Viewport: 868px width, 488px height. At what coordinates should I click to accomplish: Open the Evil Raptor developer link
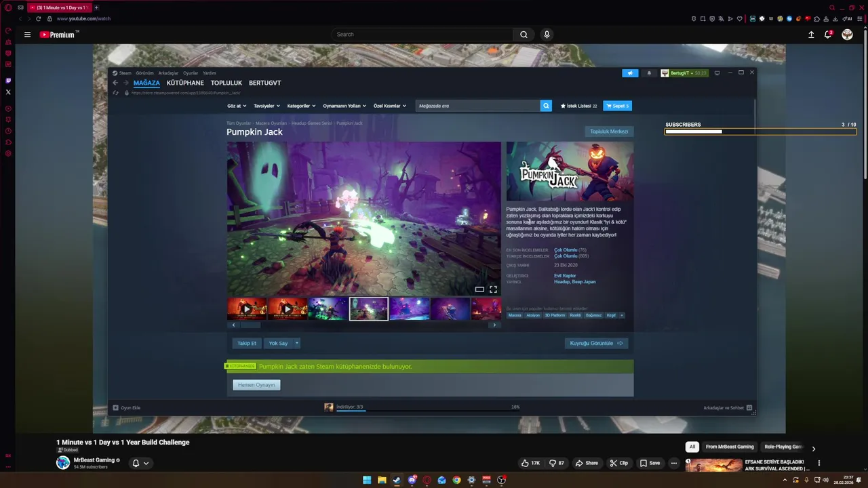point(565,276)
